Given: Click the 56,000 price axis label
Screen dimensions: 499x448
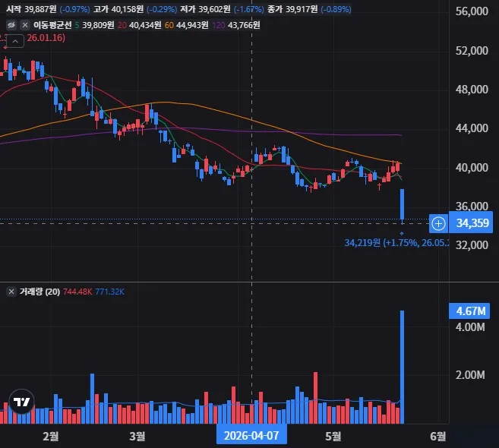Looking at the screenshot, I should click(x=472, y=11).
